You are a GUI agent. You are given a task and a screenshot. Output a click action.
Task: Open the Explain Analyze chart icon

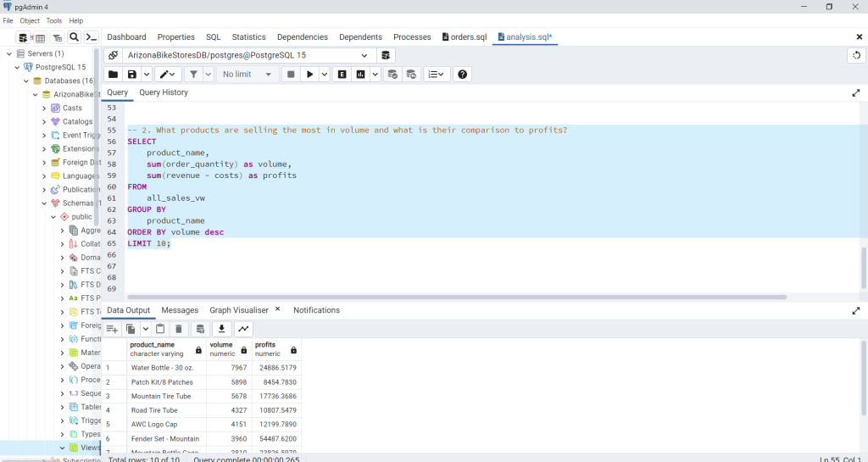click(361, 75)
